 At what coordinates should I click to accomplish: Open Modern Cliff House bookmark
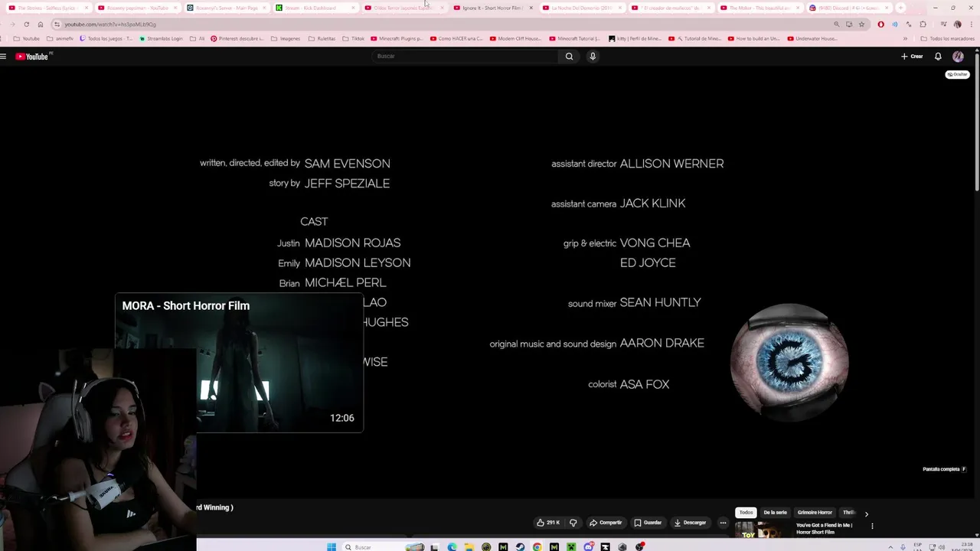[x=514, y=38]
